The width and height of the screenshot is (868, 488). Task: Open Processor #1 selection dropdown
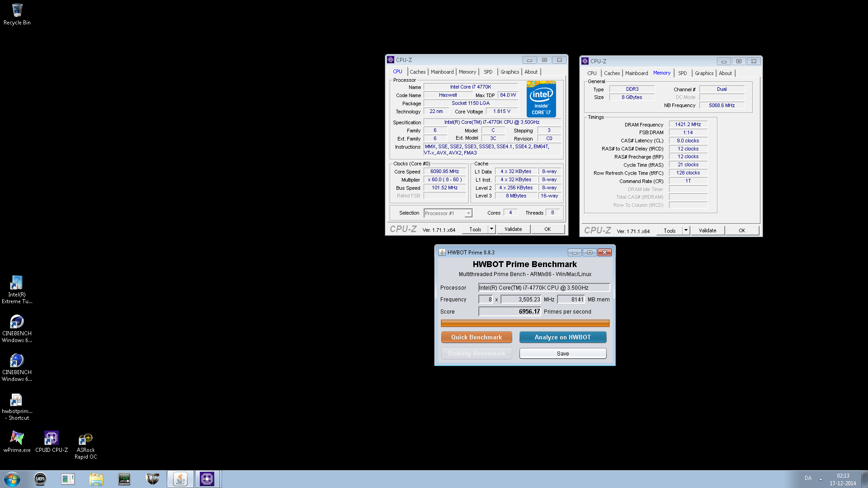click(x=448, y=213)
